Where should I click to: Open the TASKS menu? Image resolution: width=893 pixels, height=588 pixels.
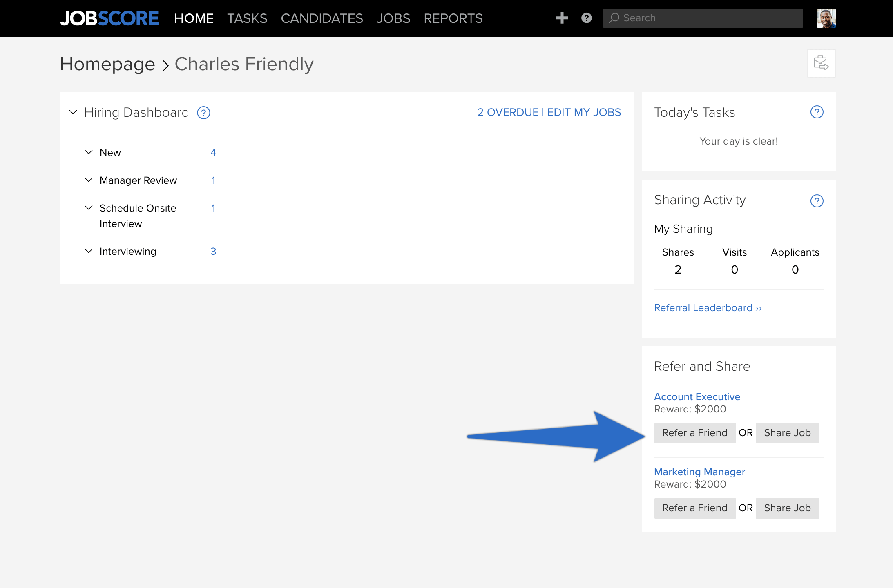coord(247,18)
